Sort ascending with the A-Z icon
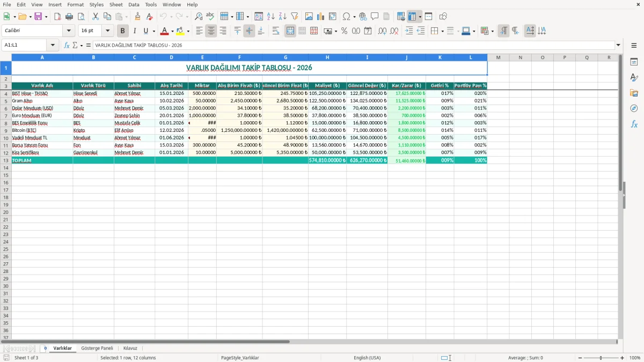Screen dimensions: 644x362 (270, 17)
